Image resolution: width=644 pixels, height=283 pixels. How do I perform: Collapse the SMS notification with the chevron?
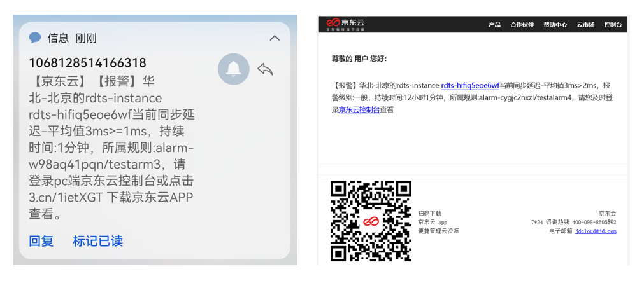click(x=275, y=38)
